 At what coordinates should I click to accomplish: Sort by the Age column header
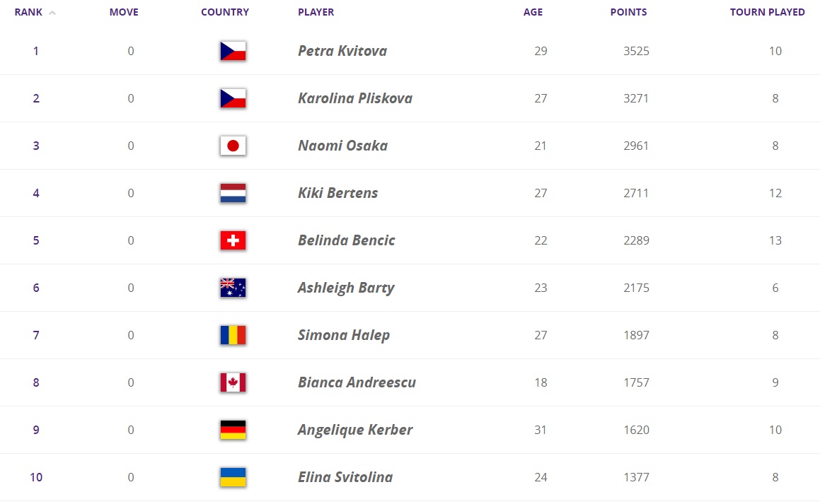533,12
